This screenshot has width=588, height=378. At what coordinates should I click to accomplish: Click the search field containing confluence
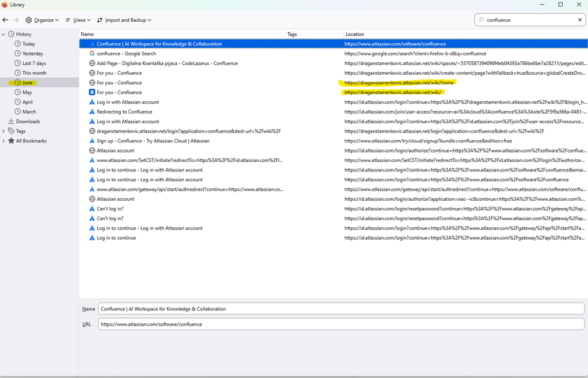(530, 20)
